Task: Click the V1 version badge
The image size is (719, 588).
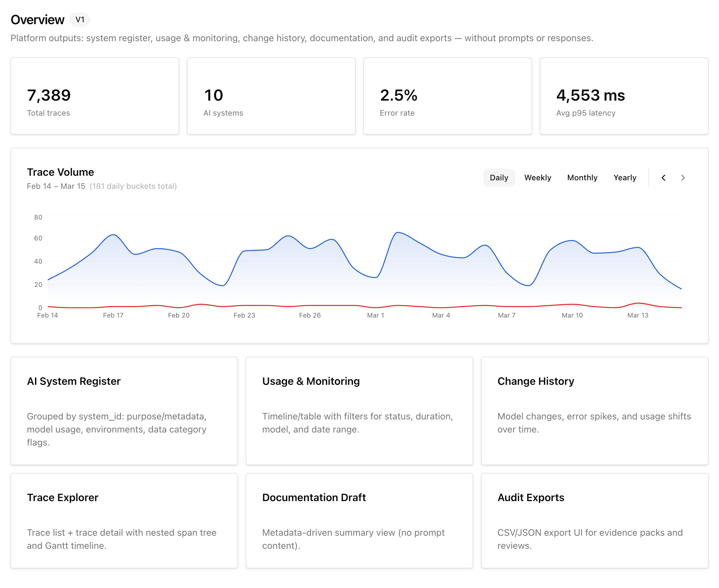Action: coord(80,20)
